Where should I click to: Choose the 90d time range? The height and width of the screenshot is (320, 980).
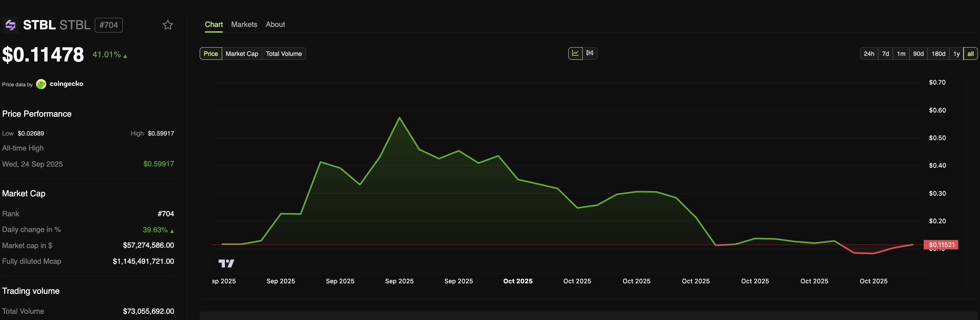[x=918, y=53]
